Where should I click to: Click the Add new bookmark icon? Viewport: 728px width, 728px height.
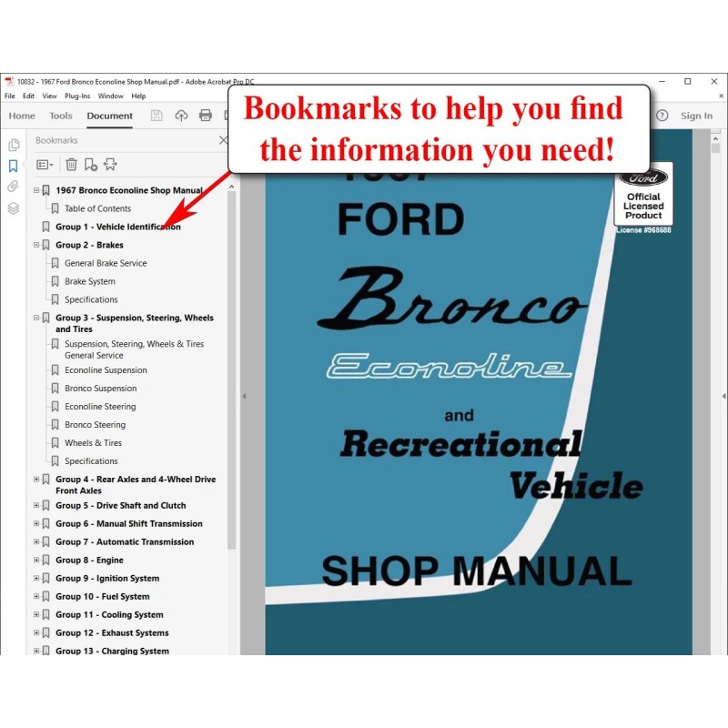coord(90,165)
